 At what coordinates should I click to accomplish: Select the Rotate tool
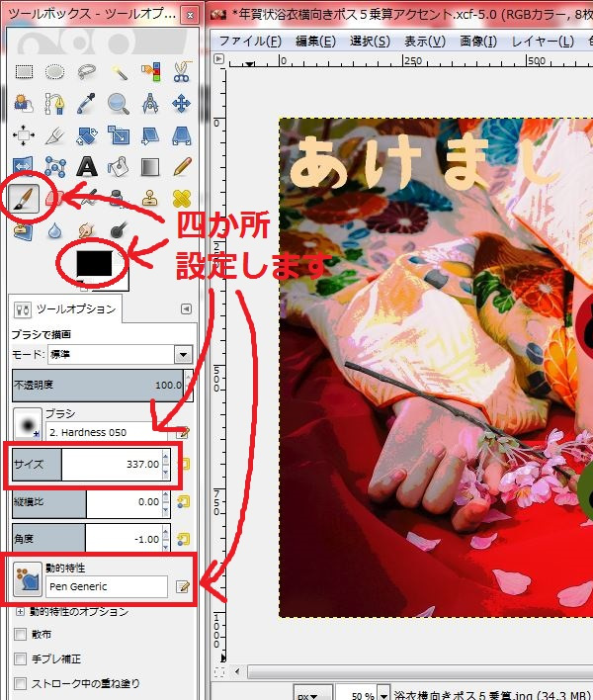click(87, 135)
